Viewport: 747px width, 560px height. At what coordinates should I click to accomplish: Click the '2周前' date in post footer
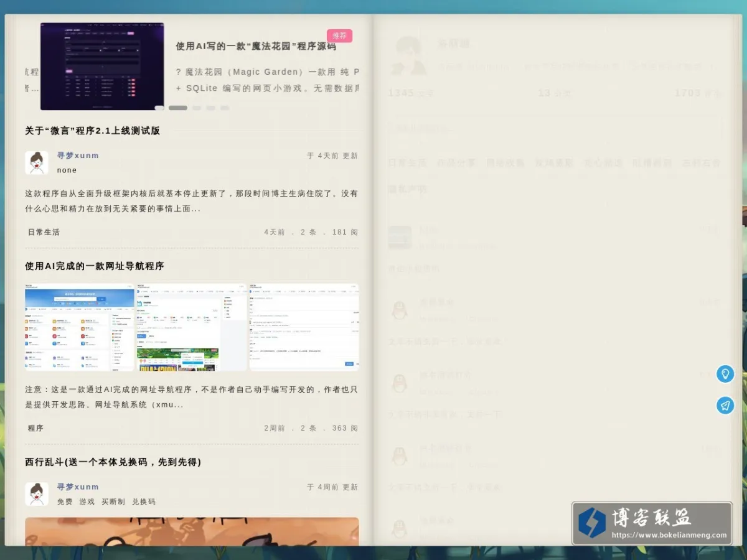[x=275, y=428]
